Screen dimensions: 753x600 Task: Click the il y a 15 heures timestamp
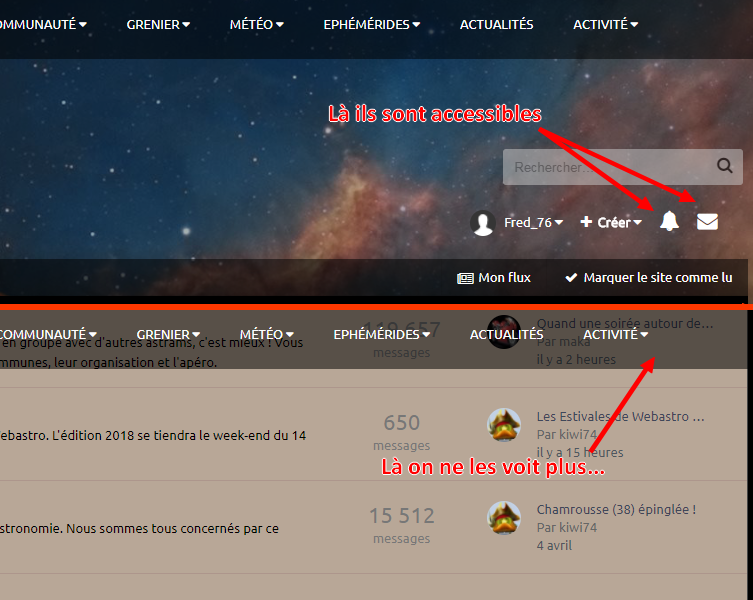coord(580,453)
